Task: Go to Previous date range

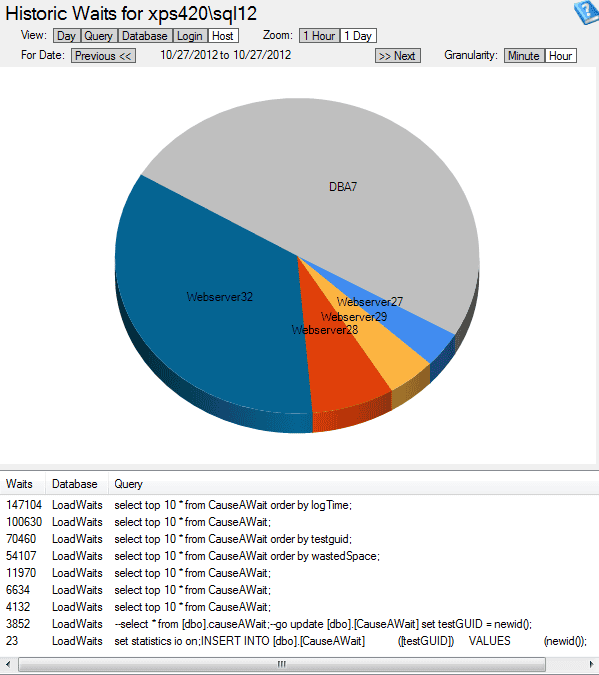Action: (x=103, y=56)
